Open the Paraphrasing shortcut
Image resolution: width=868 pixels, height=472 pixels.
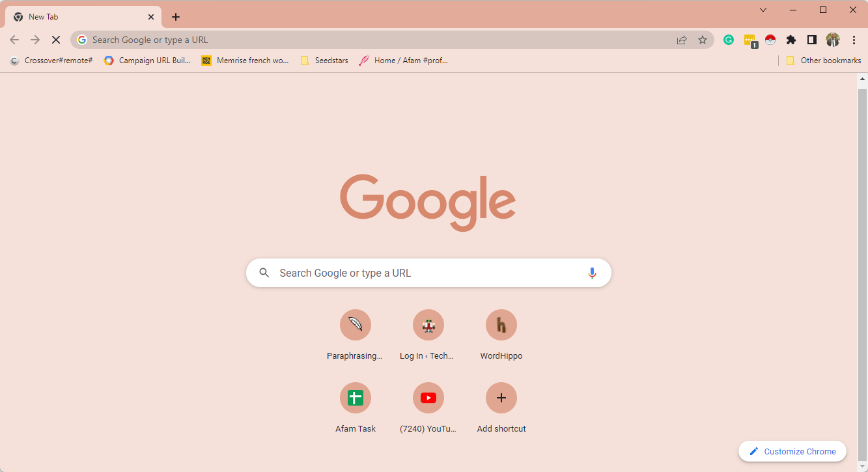coord(355,335)
